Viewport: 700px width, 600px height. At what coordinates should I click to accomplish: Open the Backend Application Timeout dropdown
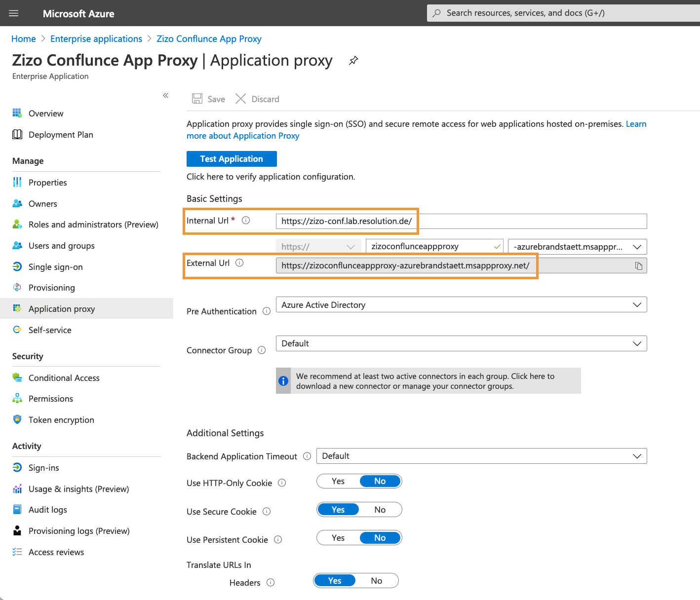click(x=481, y=456)
